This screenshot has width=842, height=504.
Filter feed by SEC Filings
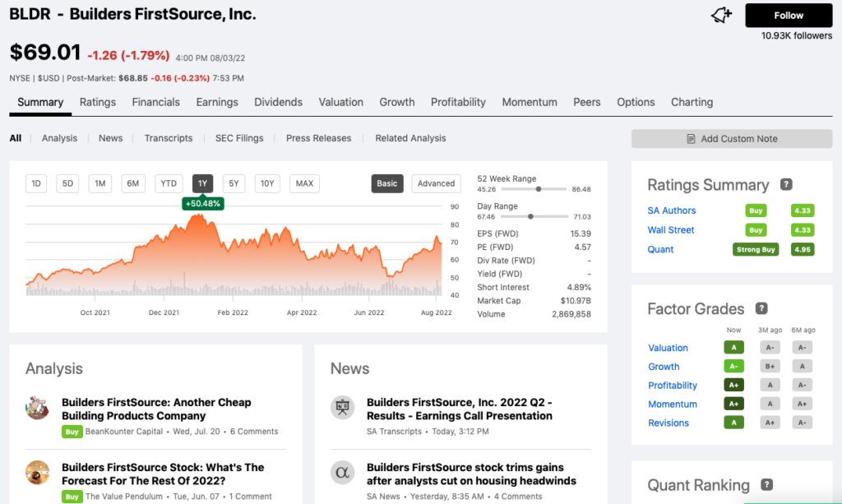239,138
